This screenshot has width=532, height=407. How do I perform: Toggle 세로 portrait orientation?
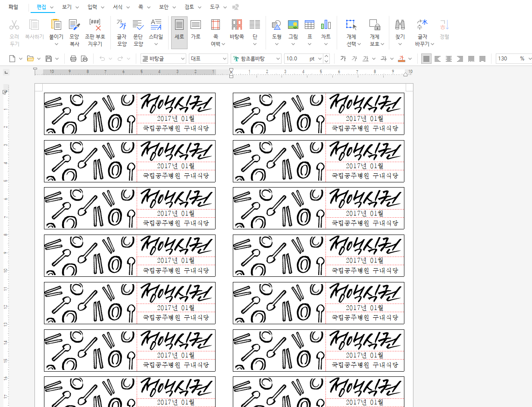(179, 33)
